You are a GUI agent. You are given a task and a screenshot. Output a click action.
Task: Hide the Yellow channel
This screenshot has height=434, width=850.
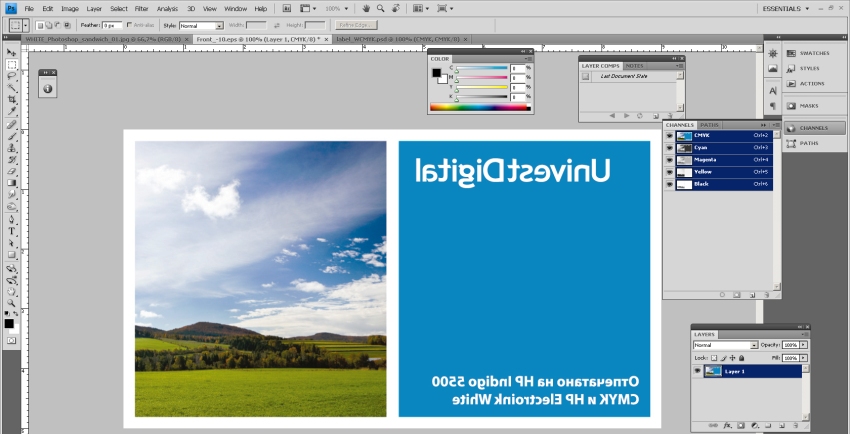pyautogui.click(x=669, y=172)
